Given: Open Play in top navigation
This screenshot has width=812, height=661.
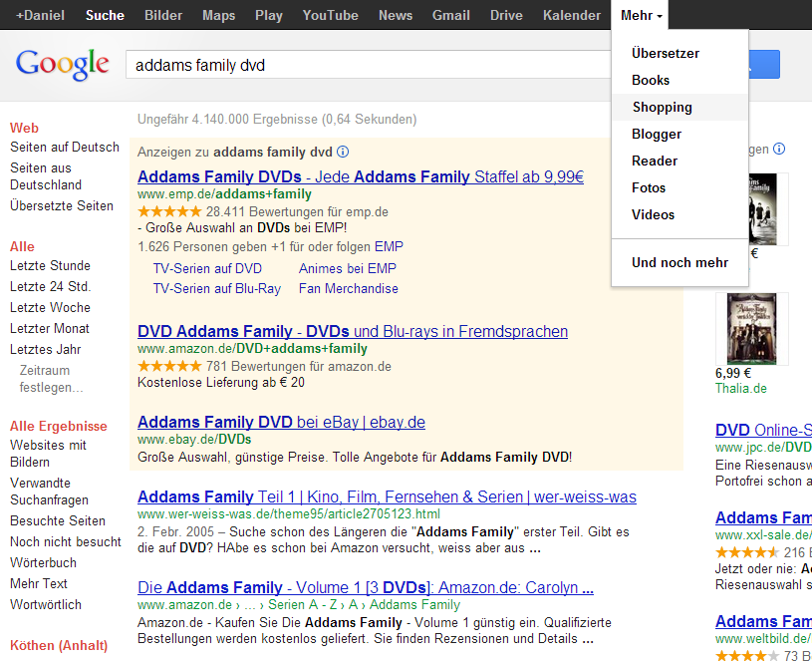Looking at the screenshot, I should pyautogui.click(x=269, y=16).
